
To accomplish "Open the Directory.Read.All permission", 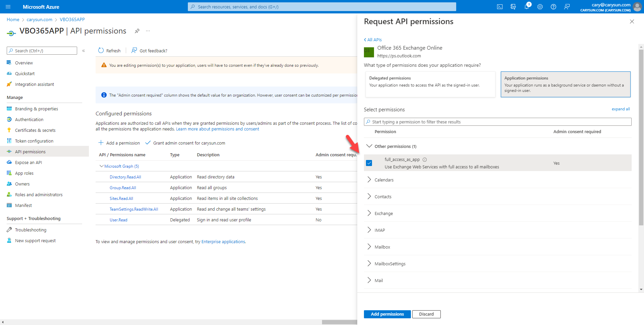I will [x=125, y=177].
